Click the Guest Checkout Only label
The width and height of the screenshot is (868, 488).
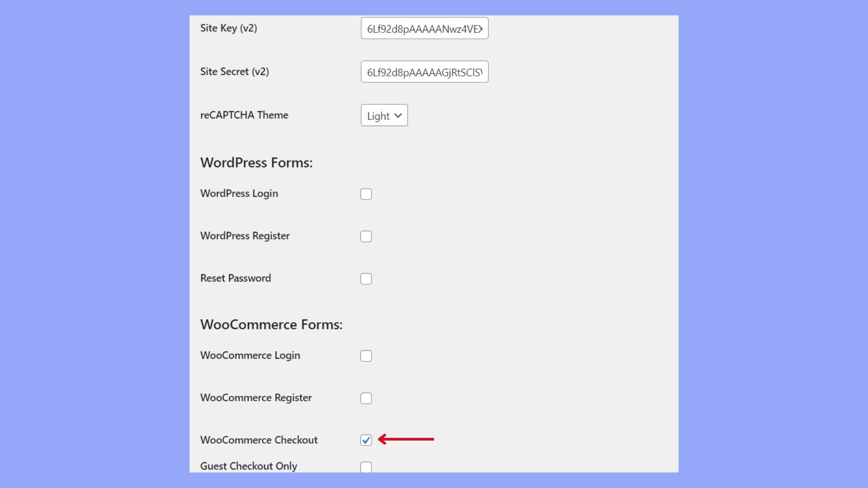[x=249, y=466]
